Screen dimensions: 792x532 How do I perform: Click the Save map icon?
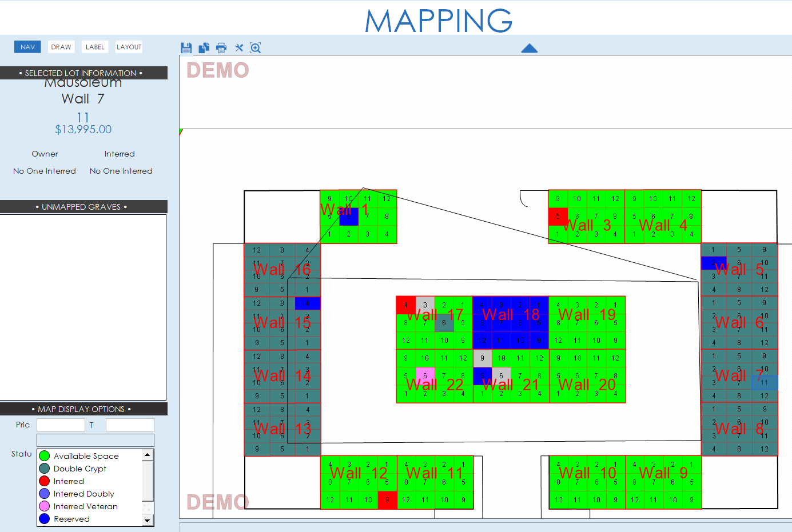click(x=186, y=48)
